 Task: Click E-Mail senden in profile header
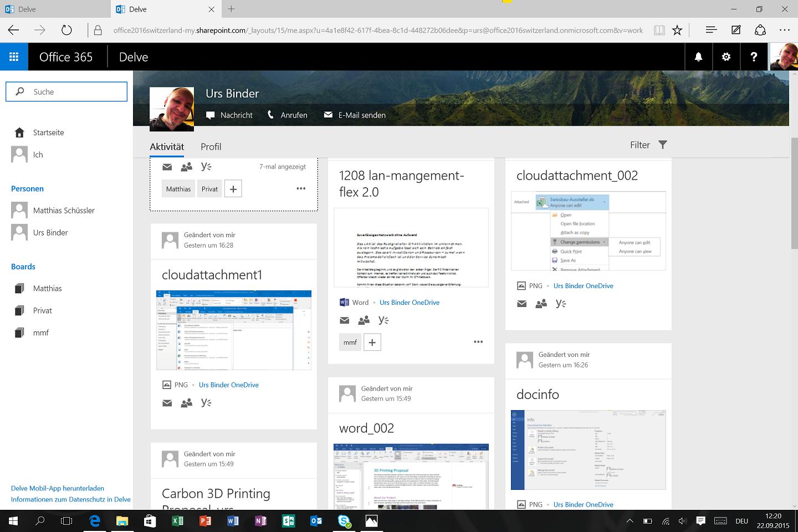[355, 115]
